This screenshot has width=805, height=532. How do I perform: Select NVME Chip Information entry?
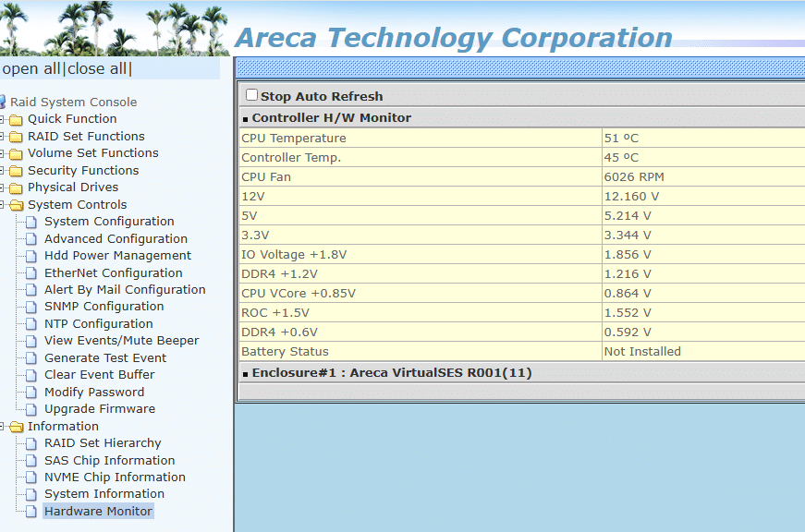pos(115,478)
